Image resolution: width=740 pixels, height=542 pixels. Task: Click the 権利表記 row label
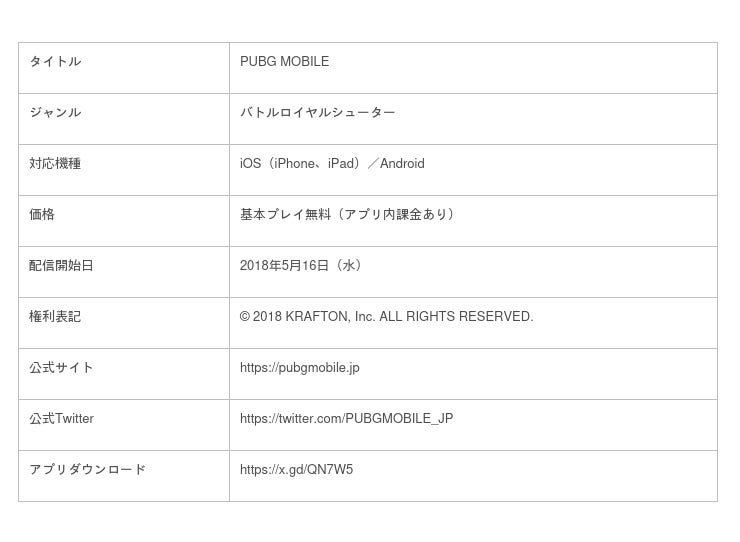[x=55, y=317]
